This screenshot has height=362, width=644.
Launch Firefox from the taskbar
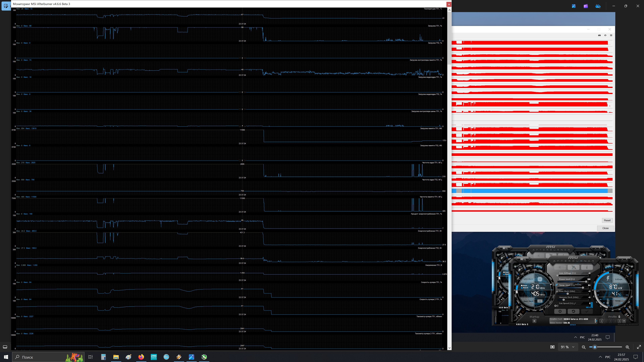coord(141,357)
